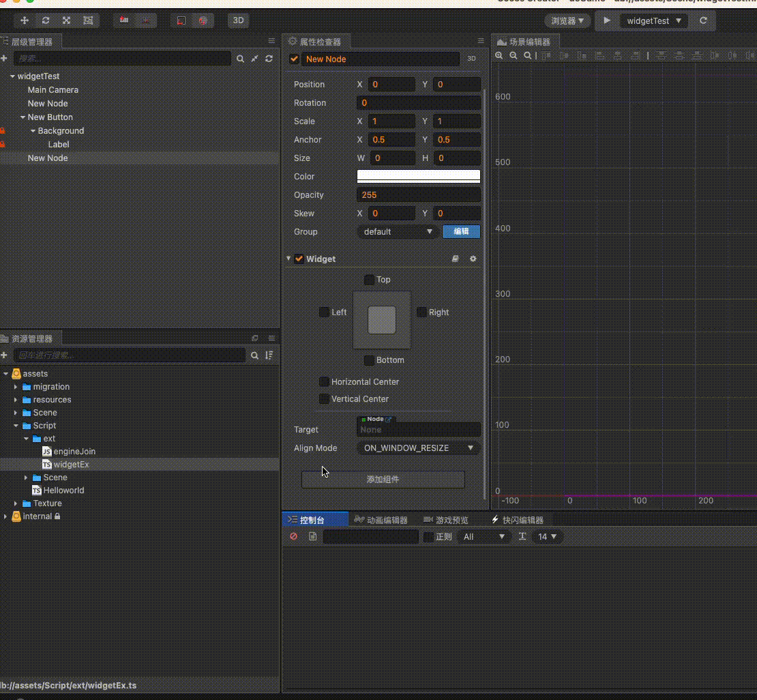Screen dimensions: 757x700
Task: Select the Scale transform tool
Action: (67, 20)
